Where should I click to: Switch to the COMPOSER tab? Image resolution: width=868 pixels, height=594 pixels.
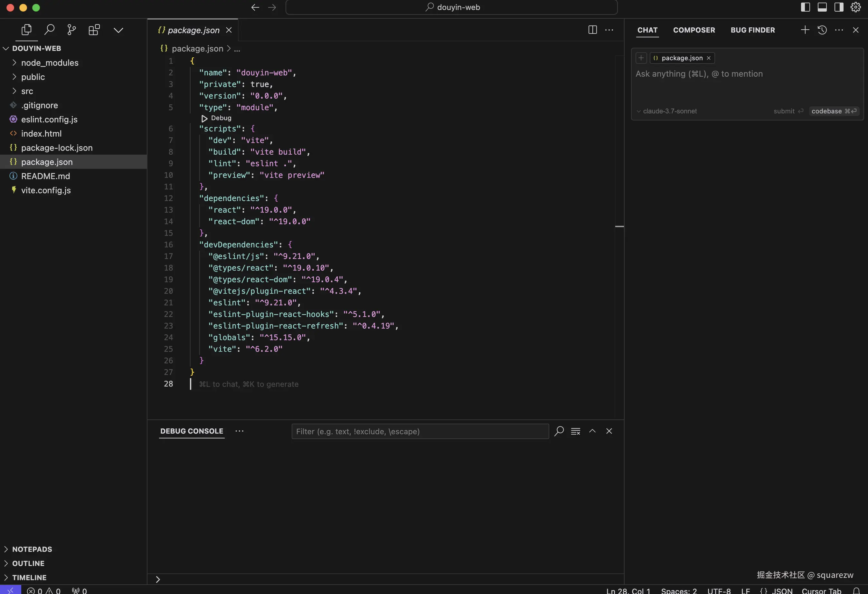(694, 30)
